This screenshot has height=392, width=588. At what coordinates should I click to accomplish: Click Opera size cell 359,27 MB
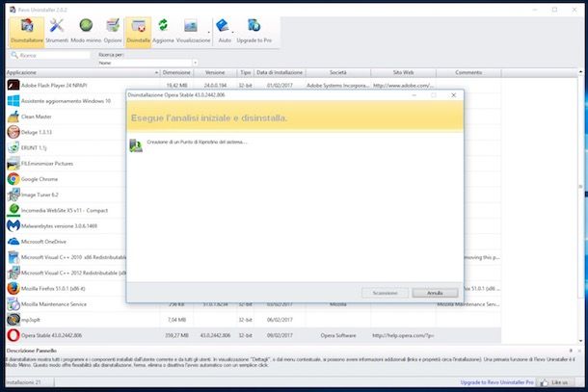tap(176, 335)
